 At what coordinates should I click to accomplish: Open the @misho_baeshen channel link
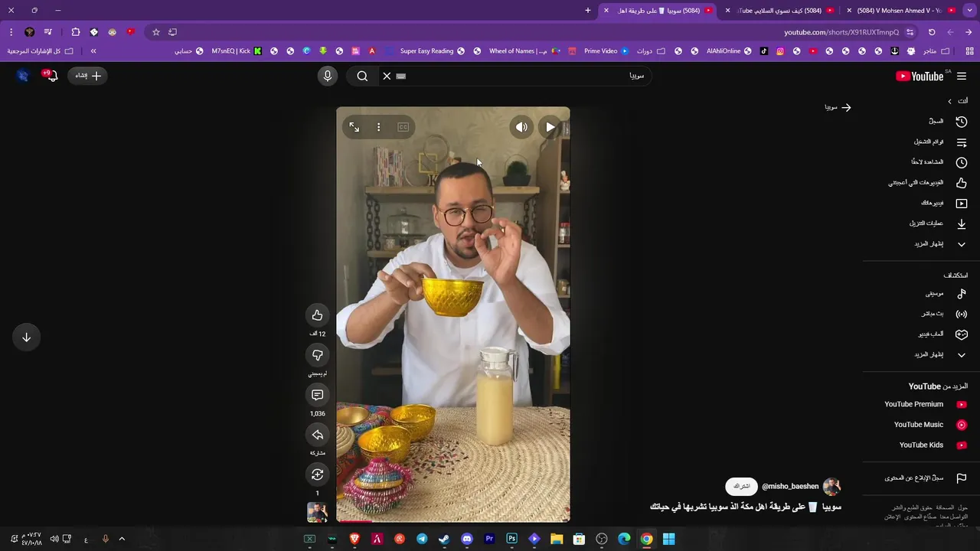pyautogui.click(x=790, y=487)
